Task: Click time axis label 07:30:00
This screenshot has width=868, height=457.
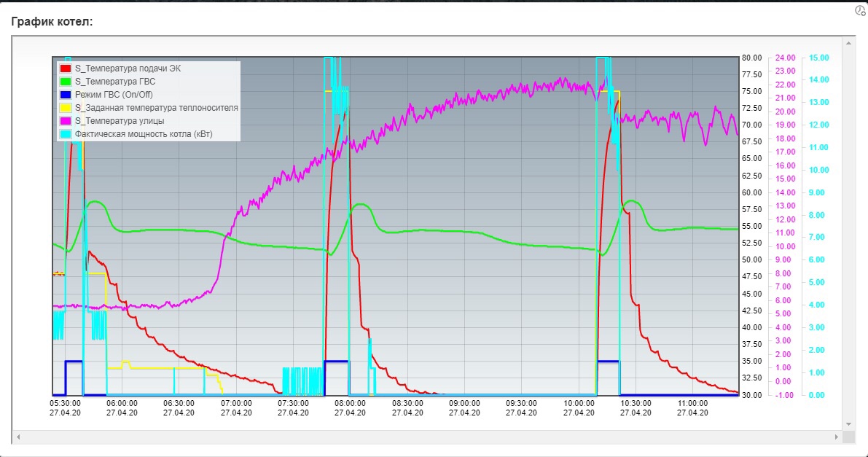Action: 294,403
